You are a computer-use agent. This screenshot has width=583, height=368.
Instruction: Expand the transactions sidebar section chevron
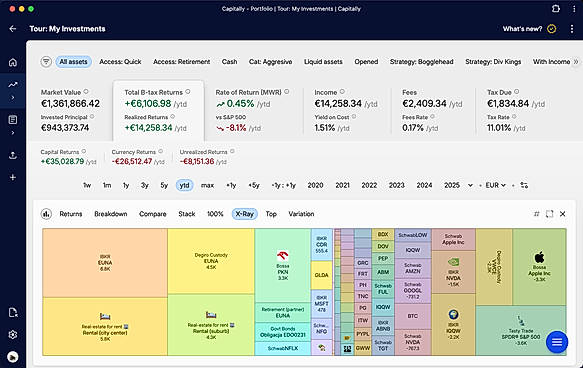coord(13,133)
